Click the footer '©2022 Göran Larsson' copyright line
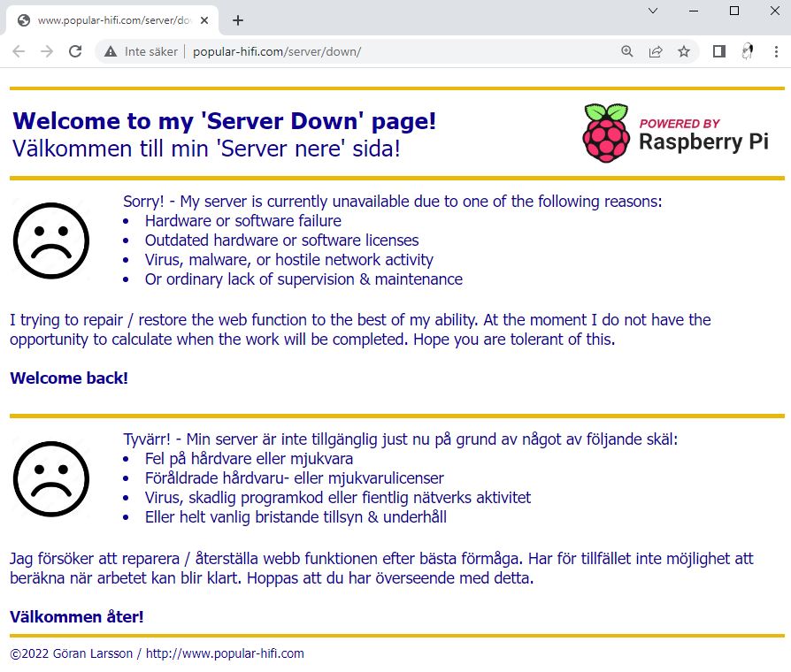This screenshot has width=791, height=672. click(157, 653)
